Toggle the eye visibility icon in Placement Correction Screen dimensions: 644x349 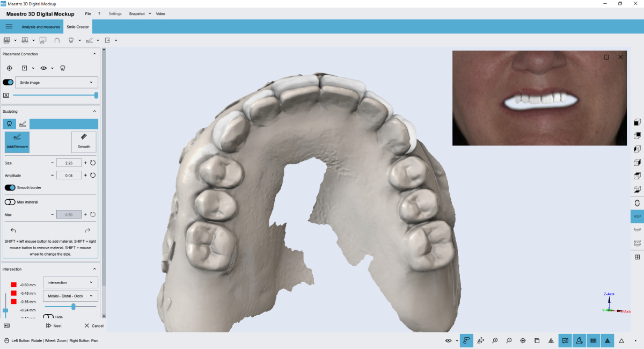(44, 68)
